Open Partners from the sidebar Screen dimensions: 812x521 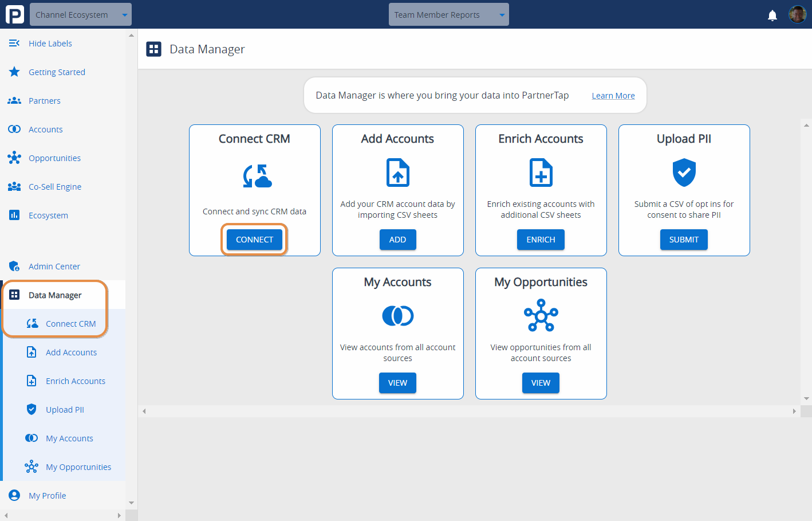(x=45, y=101)
